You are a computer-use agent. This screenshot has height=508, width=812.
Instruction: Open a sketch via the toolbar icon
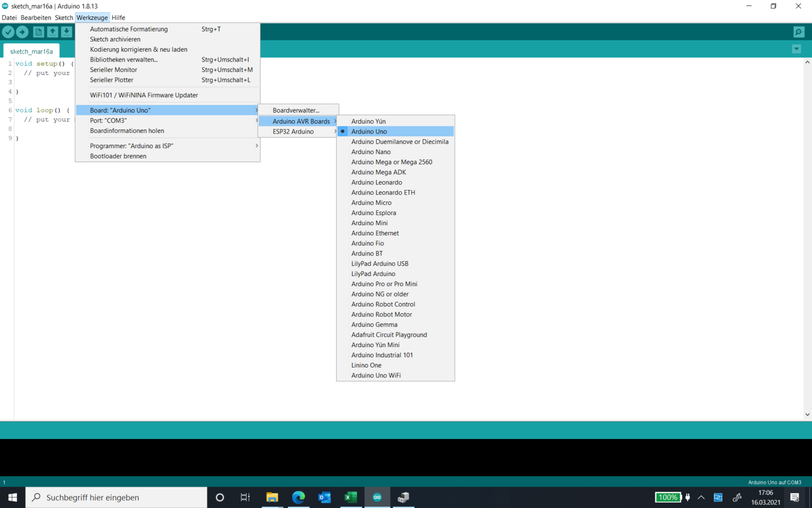tap(52, 32)
